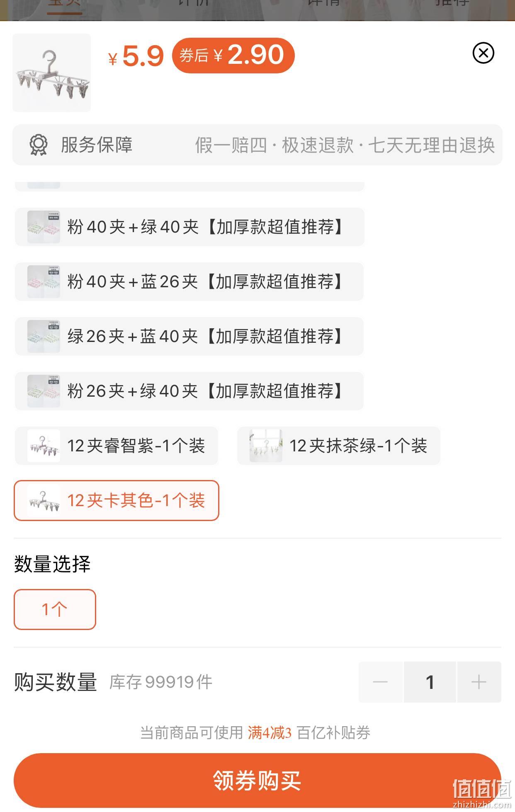Select 粉40夹+绿40夹 option
The width and height of the screenshot is (515, 812).
[189, 227]
